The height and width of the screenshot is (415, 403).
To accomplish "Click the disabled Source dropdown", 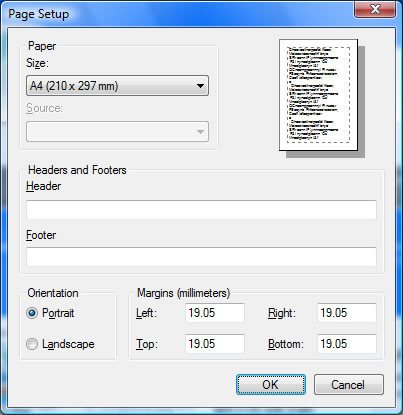I will pos(117,132).
